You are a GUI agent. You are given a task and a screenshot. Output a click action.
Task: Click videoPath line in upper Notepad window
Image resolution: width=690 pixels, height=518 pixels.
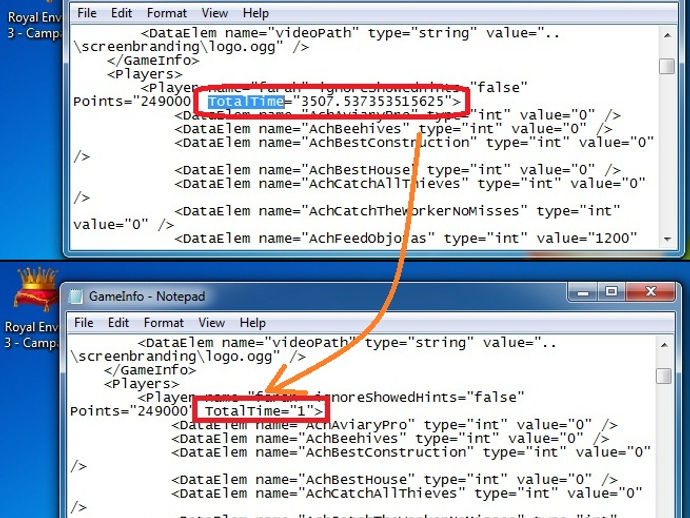(350, 33)
